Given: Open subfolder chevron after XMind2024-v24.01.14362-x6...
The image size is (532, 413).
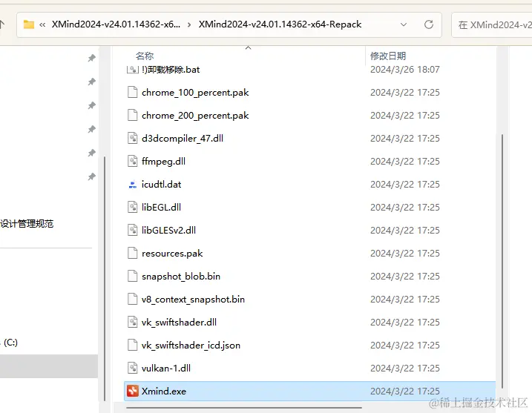Looking at the screenshot, I should point(189,24).
